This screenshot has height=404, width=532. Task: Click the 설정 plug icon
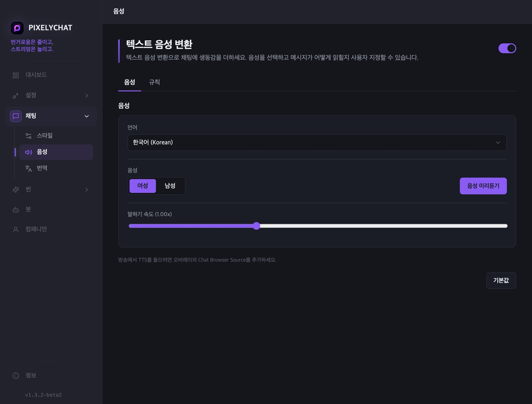(x=16, y=96)
